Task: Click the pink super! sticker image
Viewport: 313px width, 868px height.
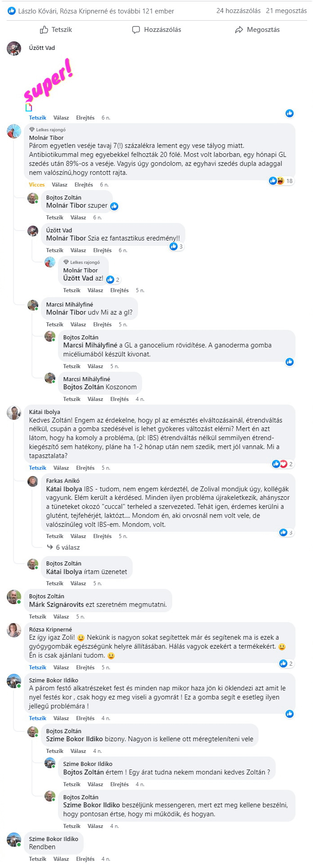Action: click(x=49, y=80)
